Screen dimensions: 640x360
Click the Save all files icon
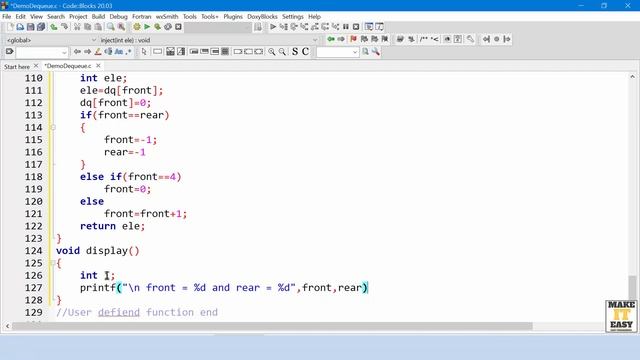[x=41, y=27]
